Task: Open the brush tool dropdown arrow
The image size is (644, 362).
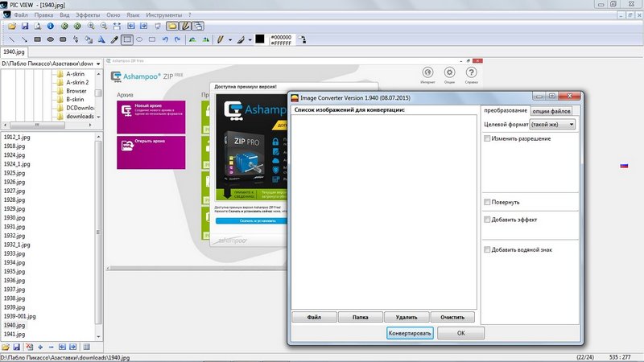Action: (x=250, y=40)
